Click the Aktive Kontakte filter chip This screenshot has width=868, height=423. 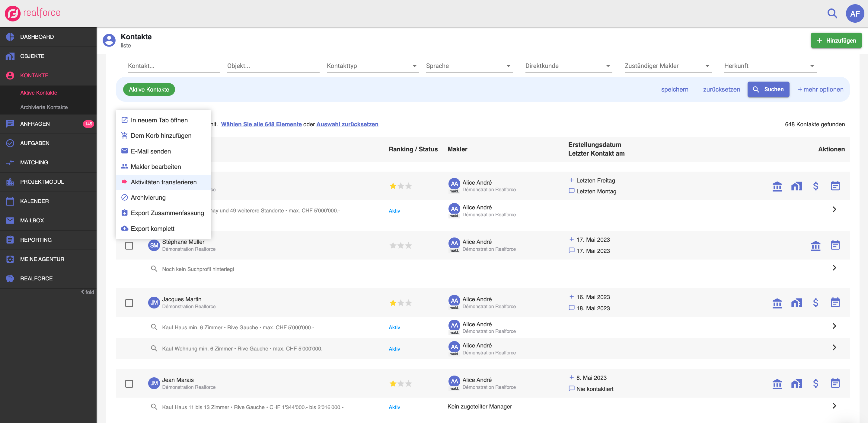point(149,89)
